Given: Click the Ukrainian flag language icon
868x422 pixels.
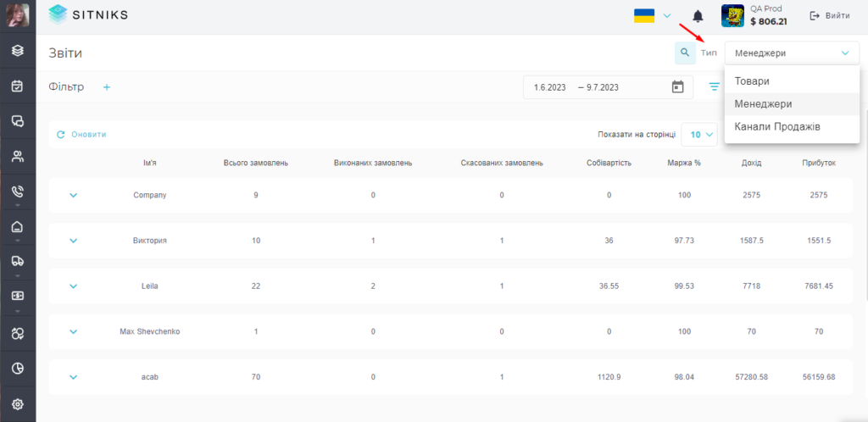Looking at the screenshot, I should point(644,15).
